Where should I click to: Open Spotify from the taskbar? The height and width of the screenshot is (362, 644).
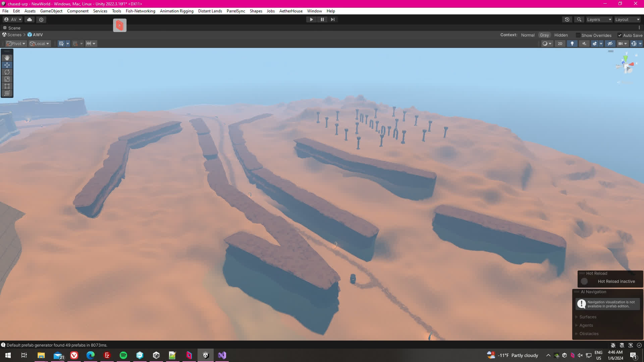123,355
